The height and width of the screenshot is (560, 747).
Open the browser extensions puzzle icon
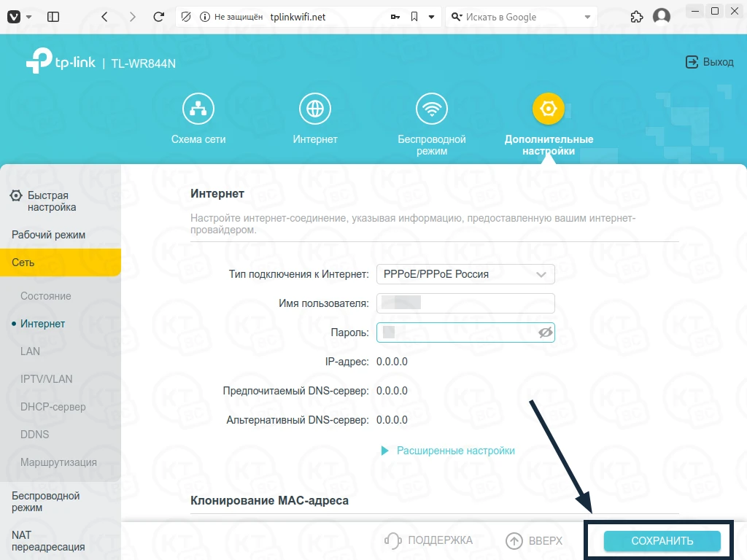[x=636, y=17]
